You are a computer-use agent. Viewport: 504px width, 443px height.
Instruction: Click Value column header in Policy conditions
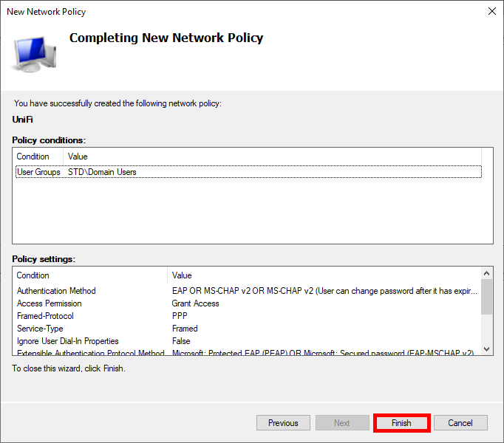pos(78,157)
